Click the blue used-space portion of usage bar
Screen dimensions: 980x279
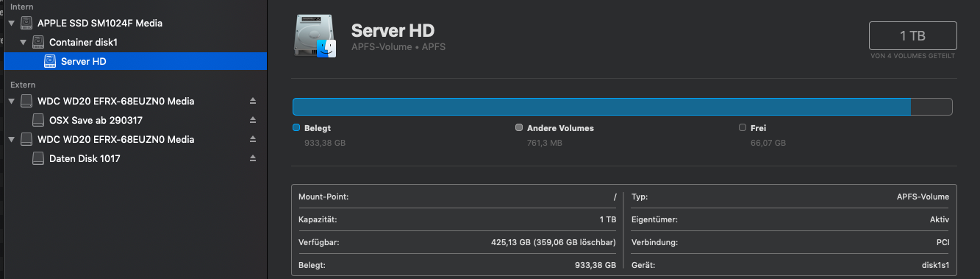coord(601,107)
